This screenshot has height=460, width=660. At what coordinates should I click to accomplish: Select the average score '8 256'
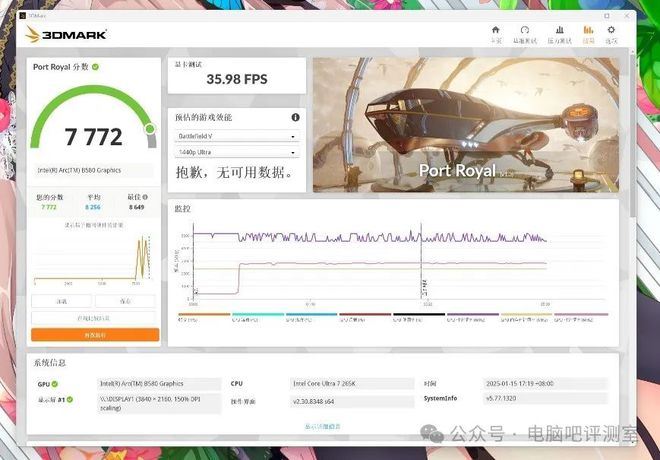tap(93, 207)
